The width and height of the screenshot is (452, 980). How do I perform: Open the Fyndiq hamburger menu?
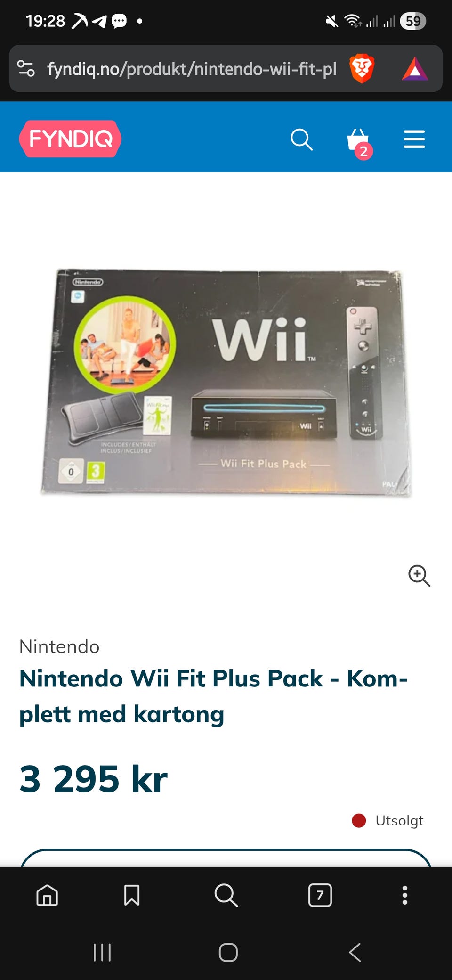coord(414,139)
